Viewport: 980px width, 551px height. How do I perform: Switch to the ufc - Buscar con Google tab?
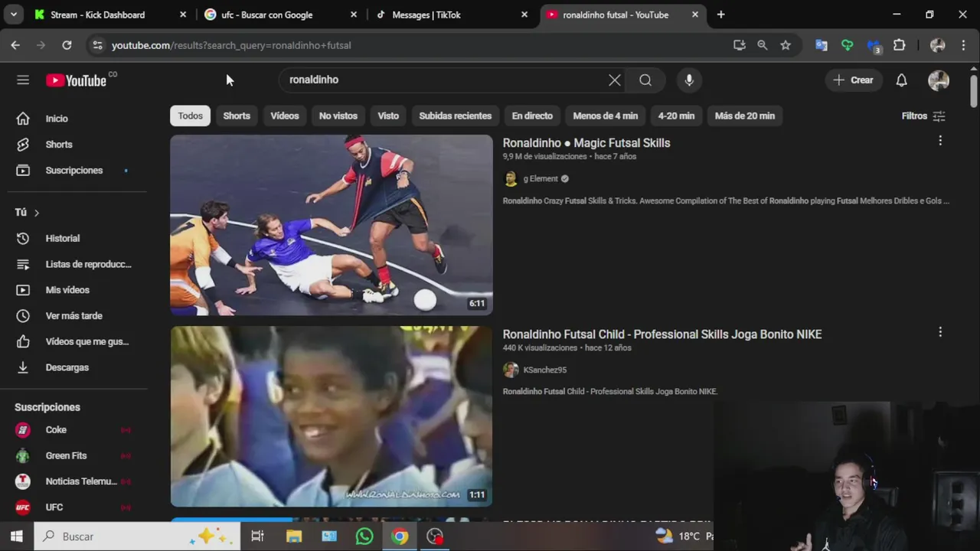(281, 15)
